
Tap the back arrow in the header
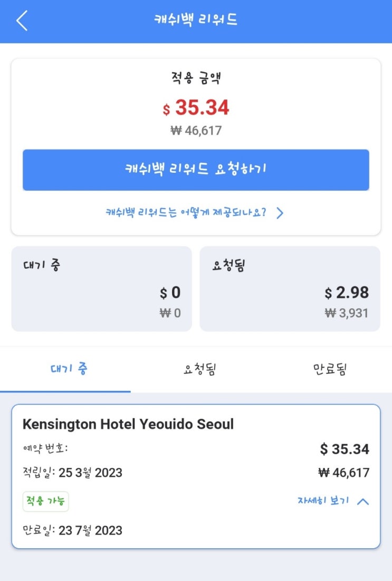coord(22,21)
